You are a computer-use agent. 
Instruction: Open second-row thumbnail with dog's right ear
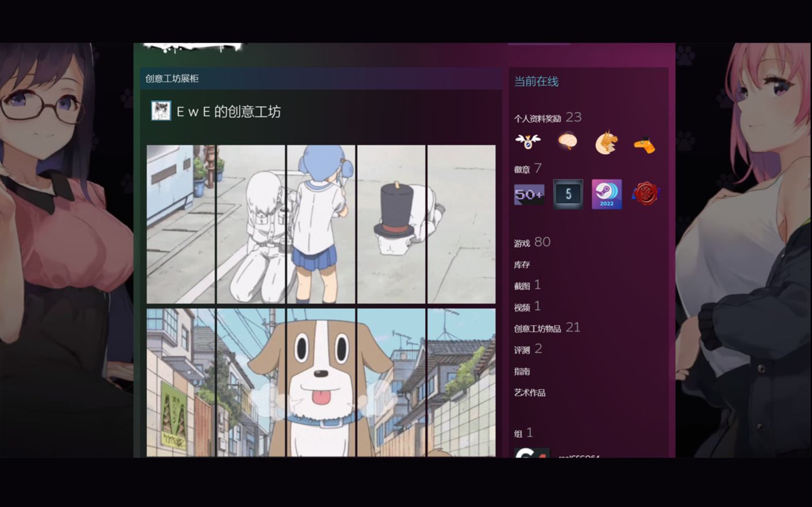click(x=391, y=383)
